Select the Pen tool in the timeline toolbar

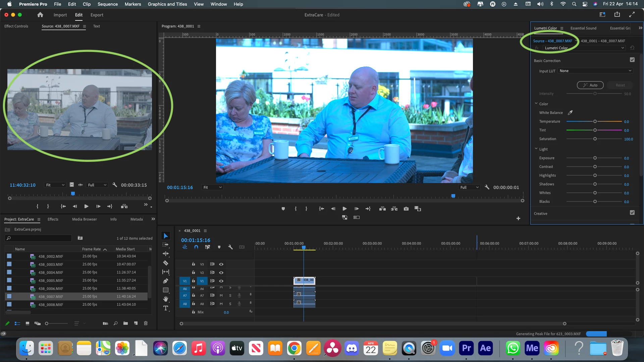click(166, 281)
